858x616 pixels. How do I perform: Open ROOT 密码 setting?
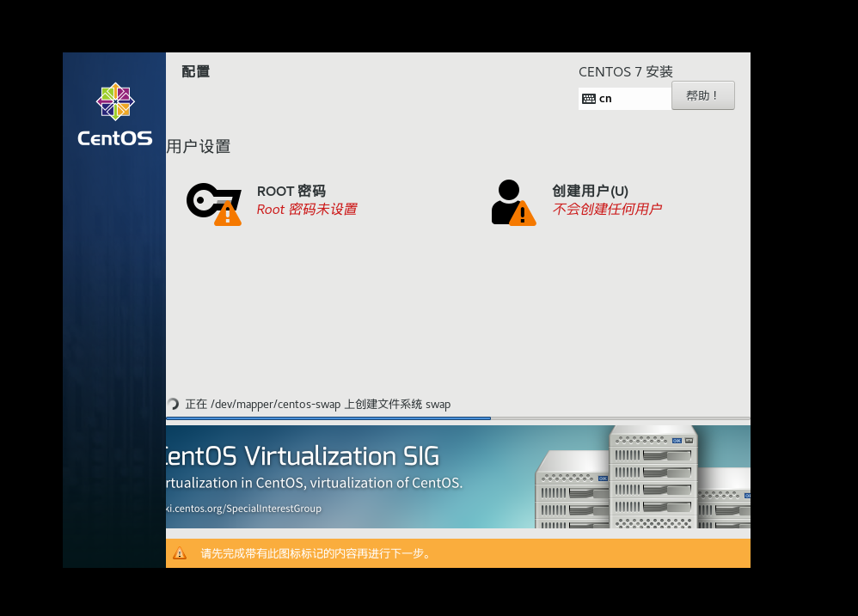pos(291,191)
